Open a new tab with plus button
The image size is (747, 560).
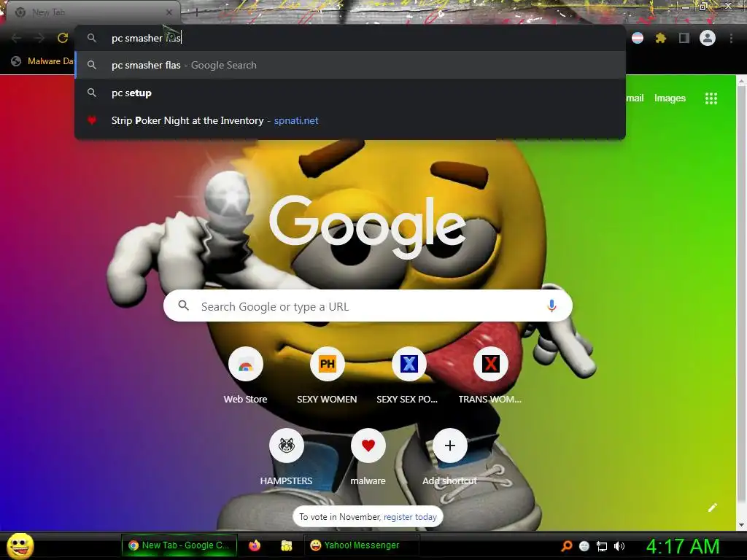click(196, 13)
